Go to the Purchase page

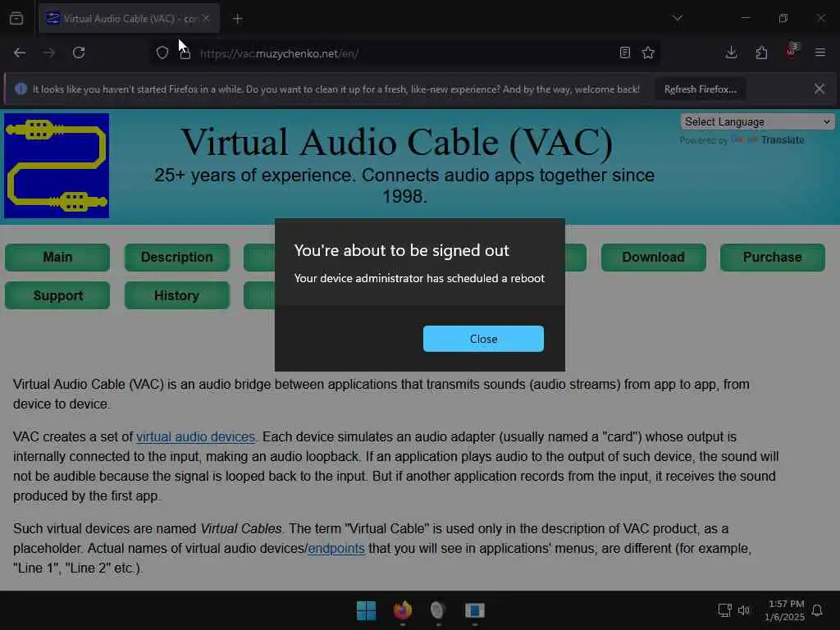click(772, 257)
